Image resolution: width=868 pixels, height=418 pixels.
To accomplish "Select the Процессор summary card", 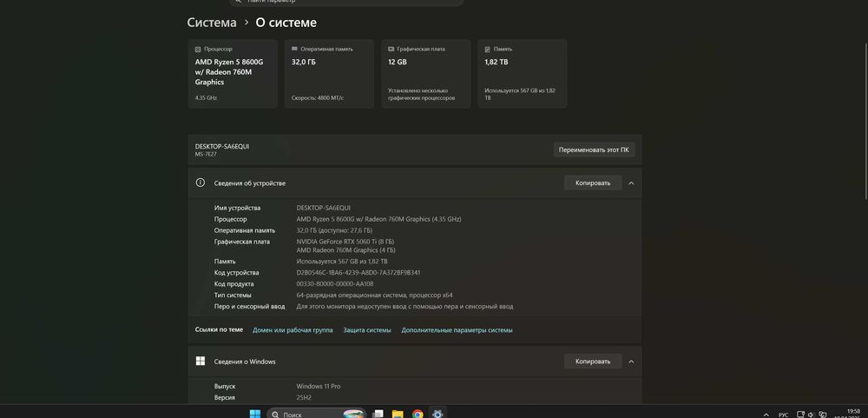I will click(x=233, y=74).
